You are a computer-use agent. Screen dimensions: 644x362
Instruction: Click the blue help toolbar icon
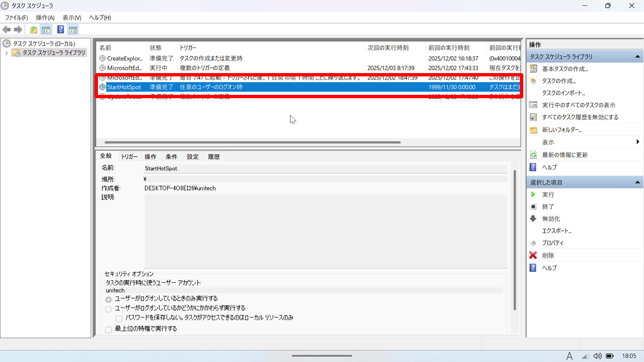60,29
